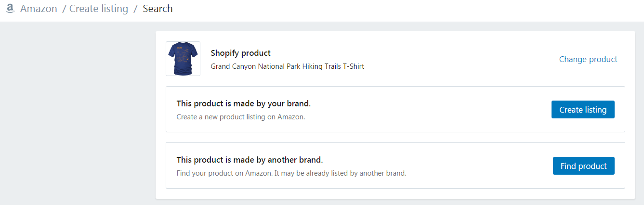Click the word 'Amazon' beside the logo

39,9
